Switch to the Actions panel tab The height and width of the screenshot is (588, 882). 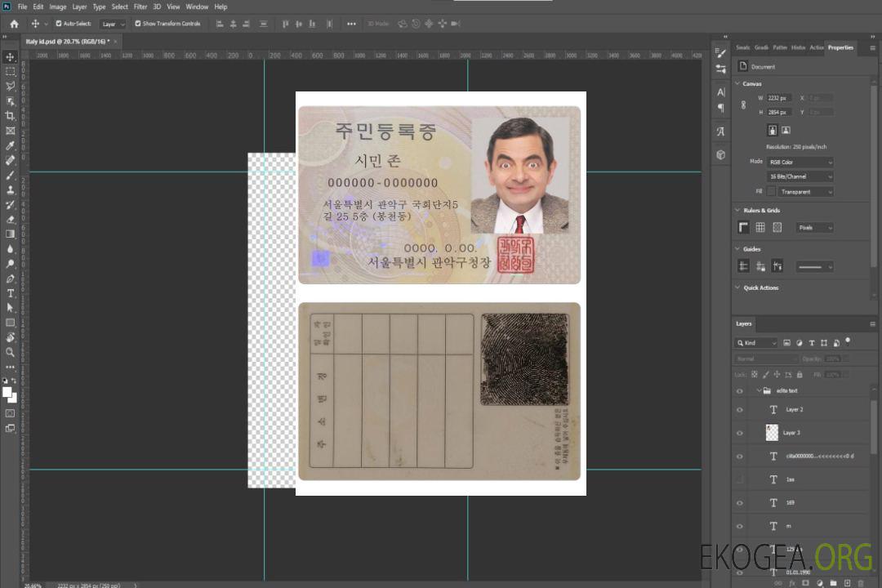point(816,47)
